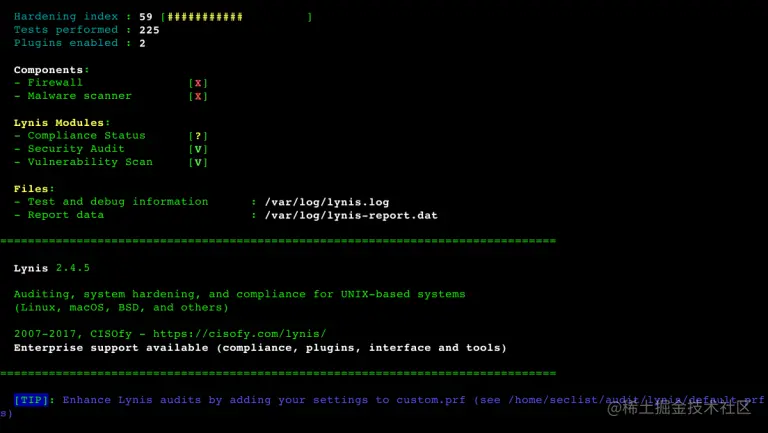
Task: Click the 'Tests performed' label
Action: click(x=66, y=30)
